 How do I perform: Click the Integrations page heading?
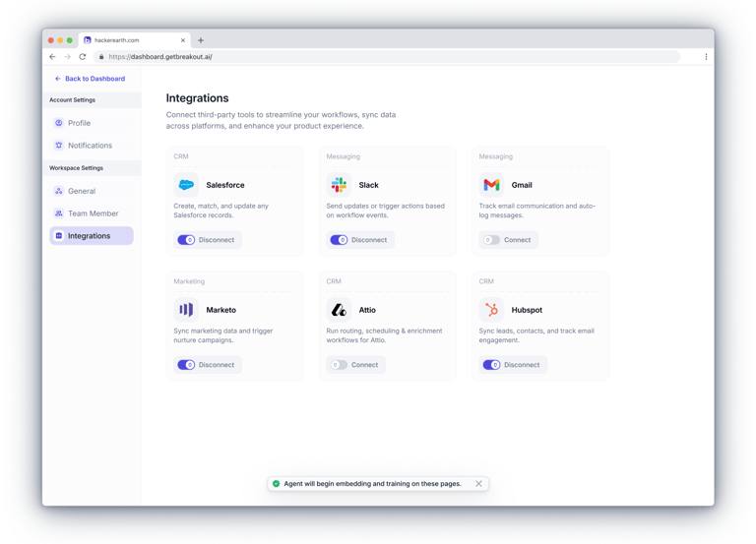pyautogui.click(x=197, y=97)
